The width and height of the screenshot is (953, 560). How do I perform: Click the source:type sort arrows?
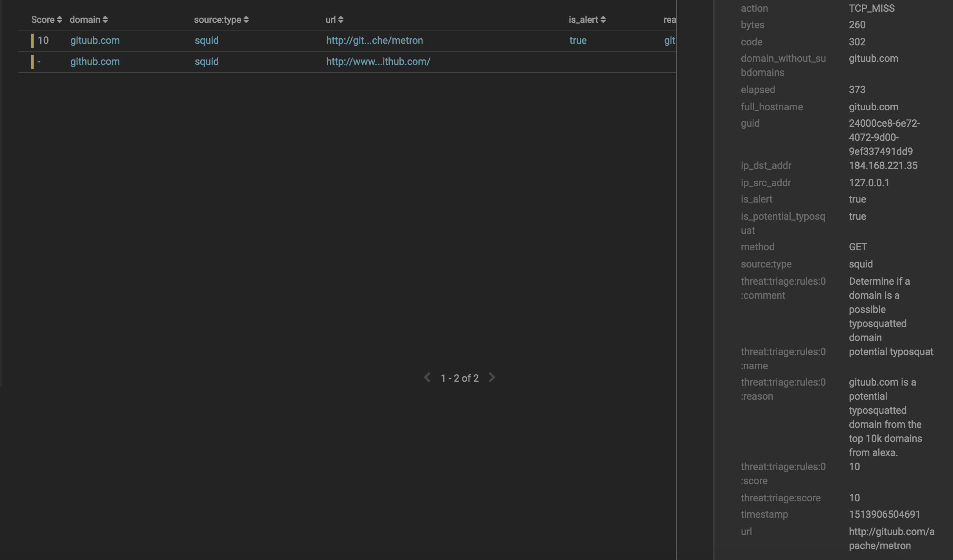(x=246, y=20)
